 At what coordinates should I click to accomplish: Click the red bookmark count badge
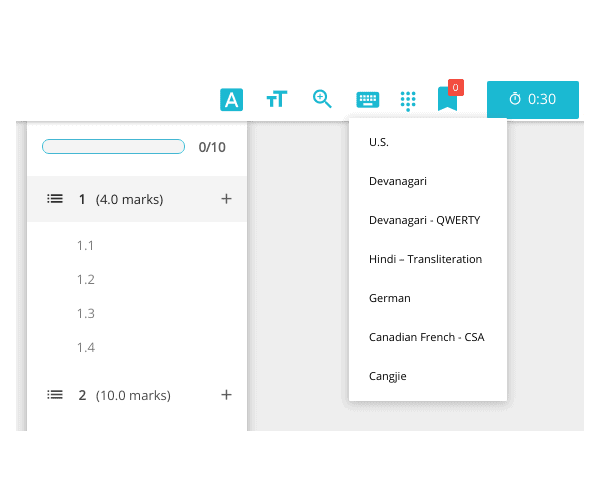pyautogui.click(x=455, y=88)
